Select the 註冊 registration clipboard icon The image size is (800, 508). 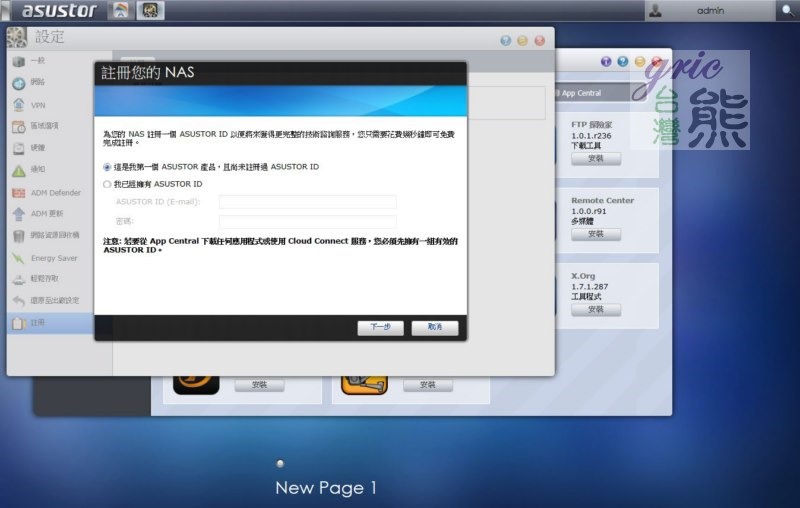tap(18, 323)
